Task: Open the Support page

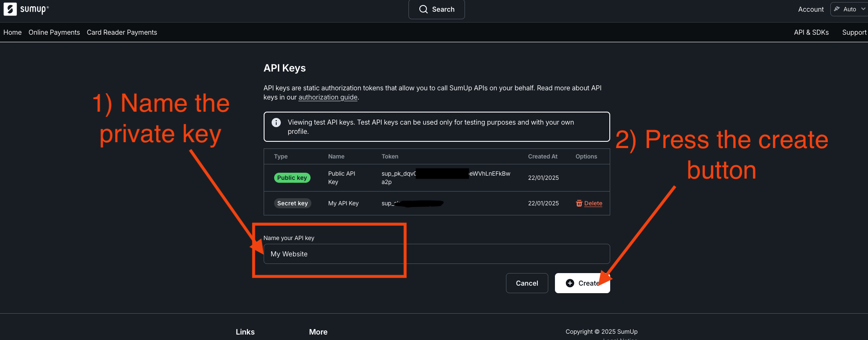Action: 854,32
